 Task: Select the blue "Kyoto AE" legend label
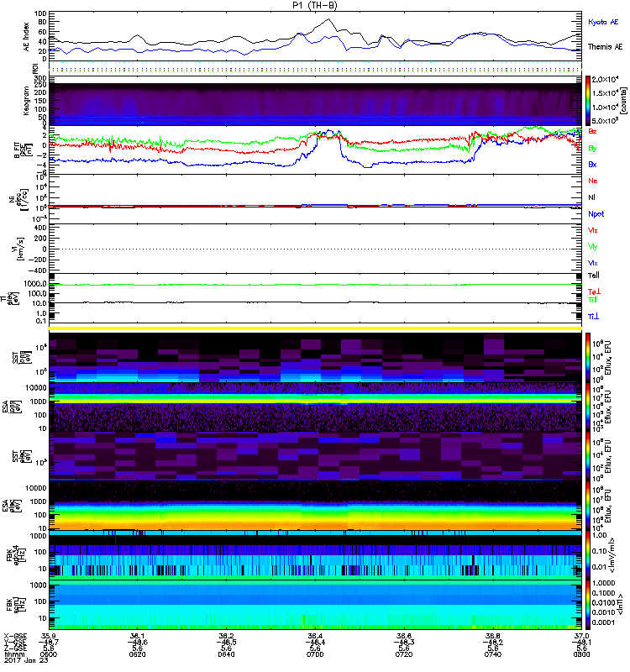tap(603, 22)
